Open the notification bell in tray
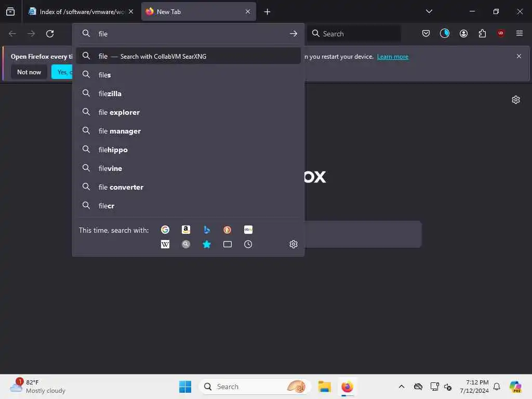Viewport: 532px width, 399px height. pos(496,387)
